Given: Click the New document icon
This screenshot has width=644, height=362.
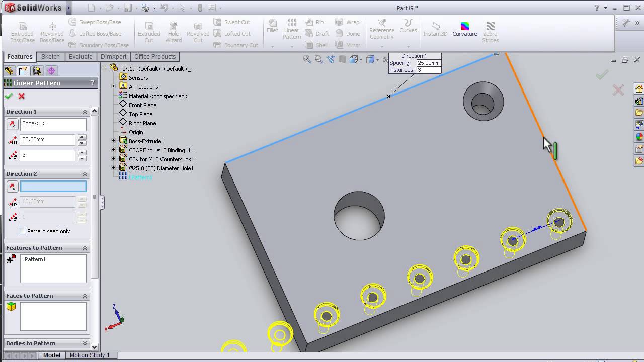Looking at the screenshot, I should point(91,8).
